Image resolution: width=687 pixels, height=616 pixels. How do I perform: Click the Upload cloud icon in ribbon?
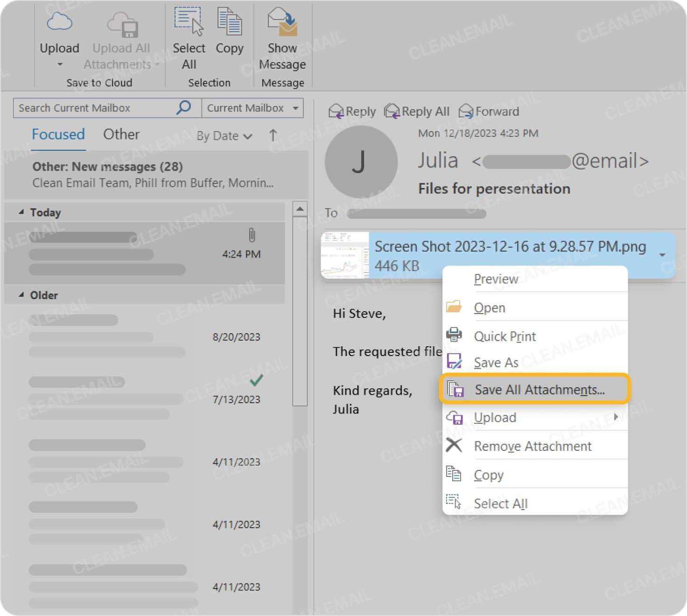tap(59, 22)
